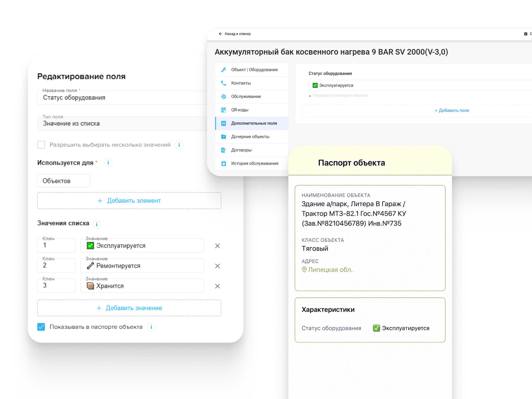The height and width of the screenshot is (399, 532).
Task: Open the 'Договоры' sidebar section
Action: pos(252,150)
